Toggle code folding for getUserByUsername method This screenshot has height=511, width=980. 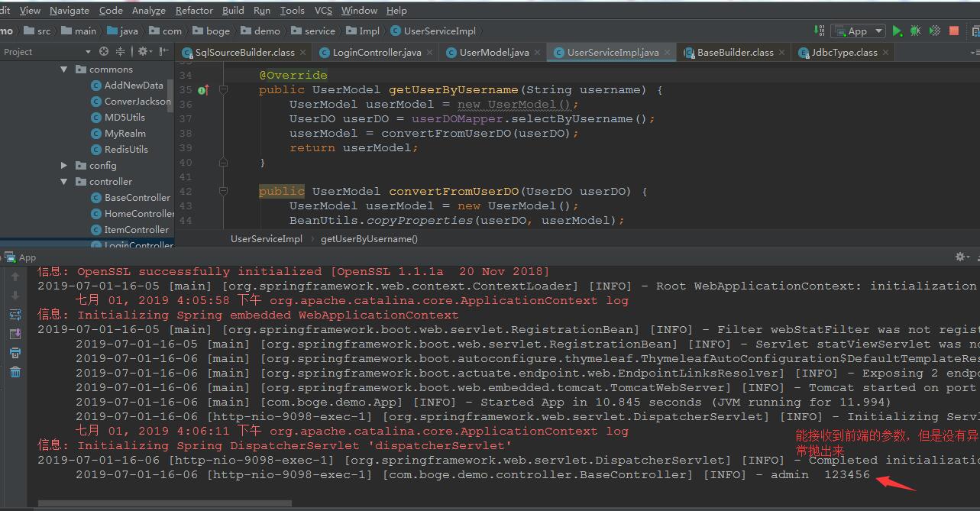[224, 90]
